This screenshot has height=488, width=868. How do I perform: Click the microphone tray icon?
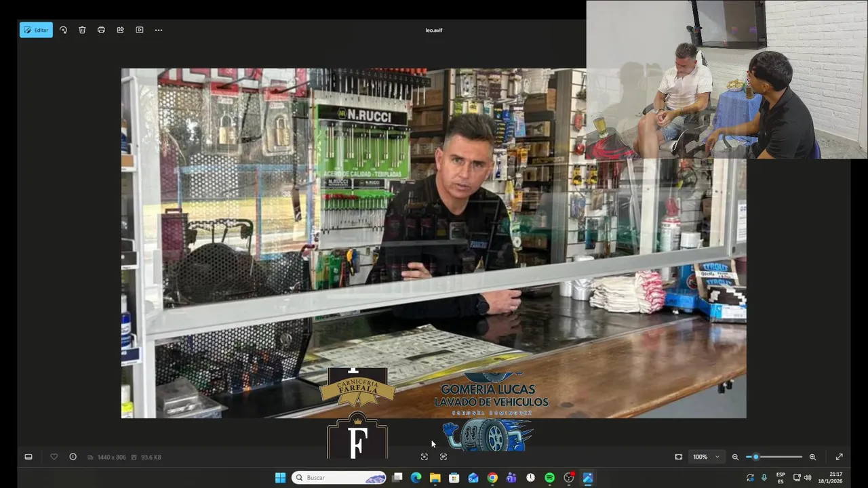tap(764, 478)
